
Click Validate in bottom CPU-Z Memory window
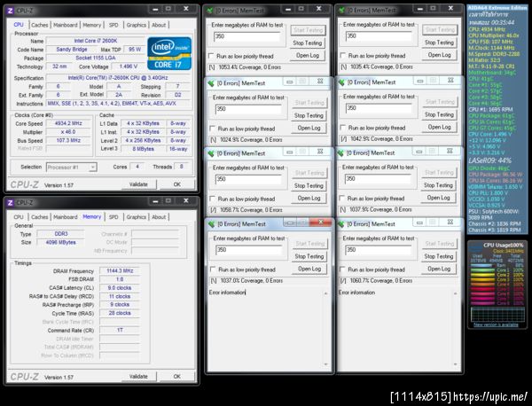tap(138, 377)
